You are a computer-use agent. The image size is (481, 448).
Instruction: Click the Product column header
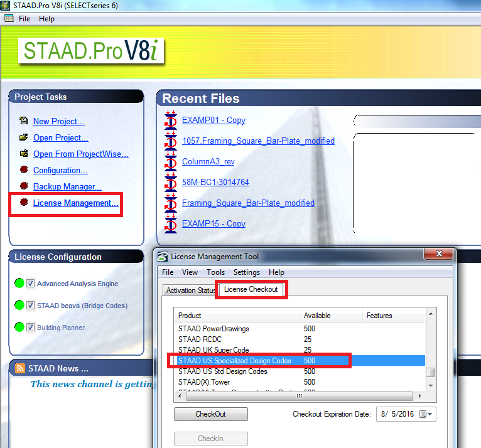point(237,316)
